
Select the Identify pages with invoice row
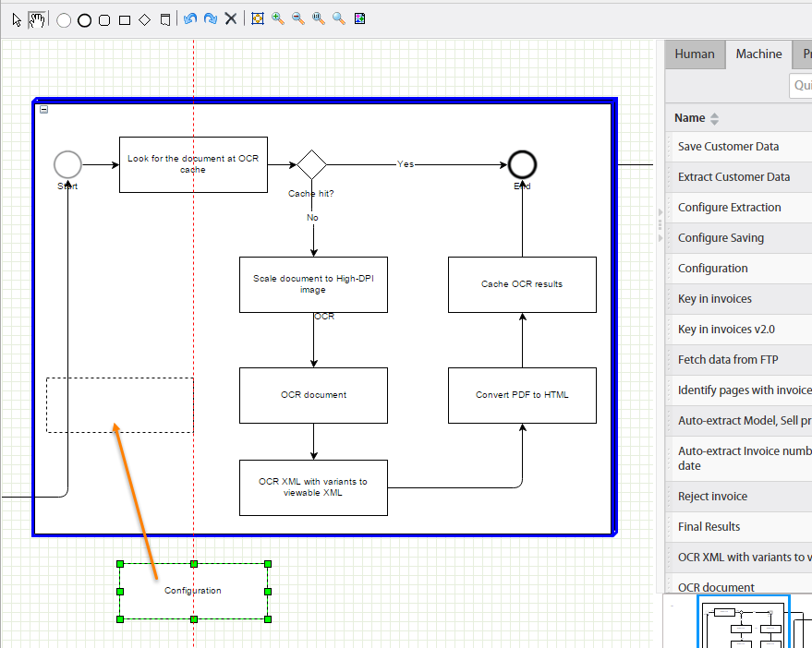click(738, 390)
